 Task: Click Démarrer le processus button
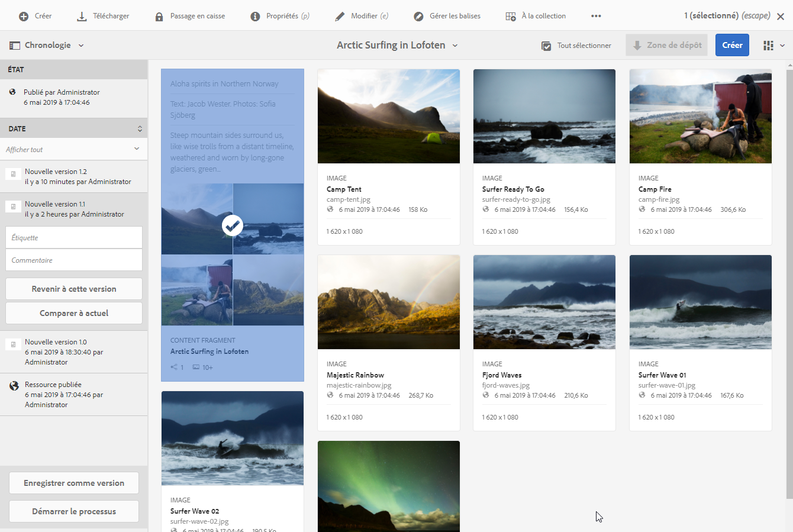[x=74, y=511]
